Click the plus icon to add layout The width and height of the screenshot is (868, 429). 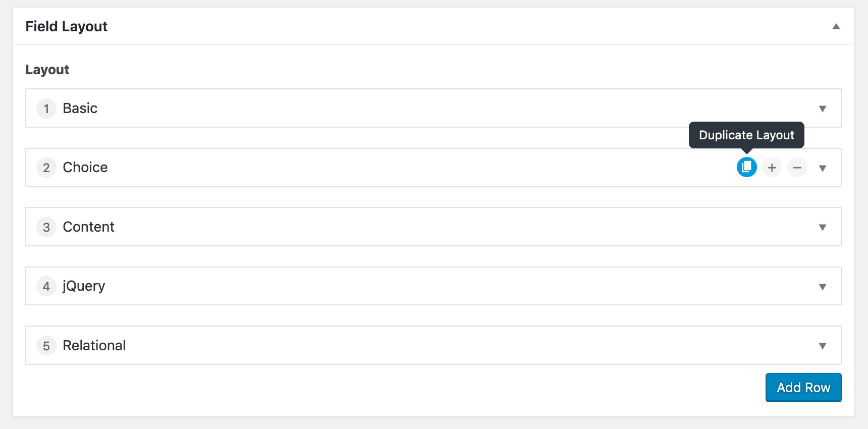pos(772,168)
